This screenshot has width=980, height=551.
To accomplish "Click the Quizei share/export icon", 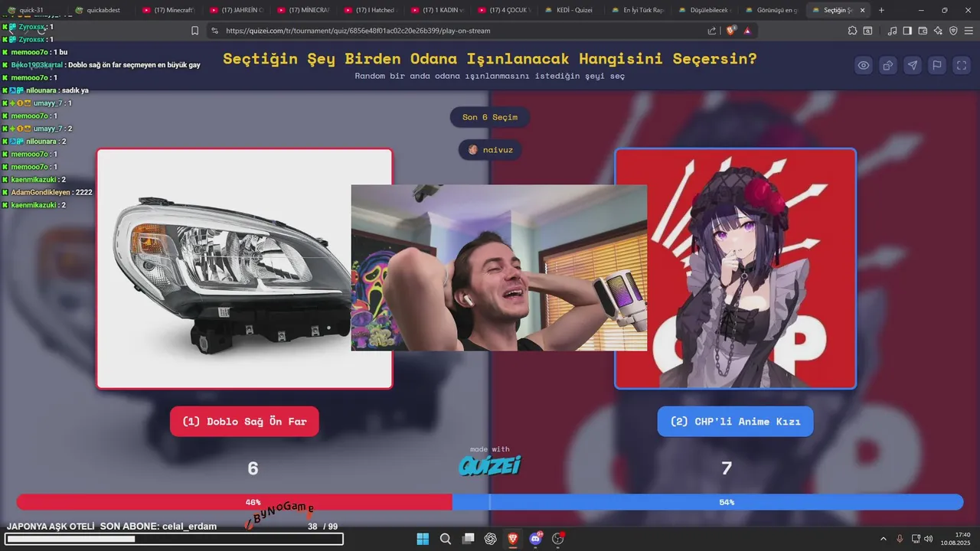I will coord(888,65).
